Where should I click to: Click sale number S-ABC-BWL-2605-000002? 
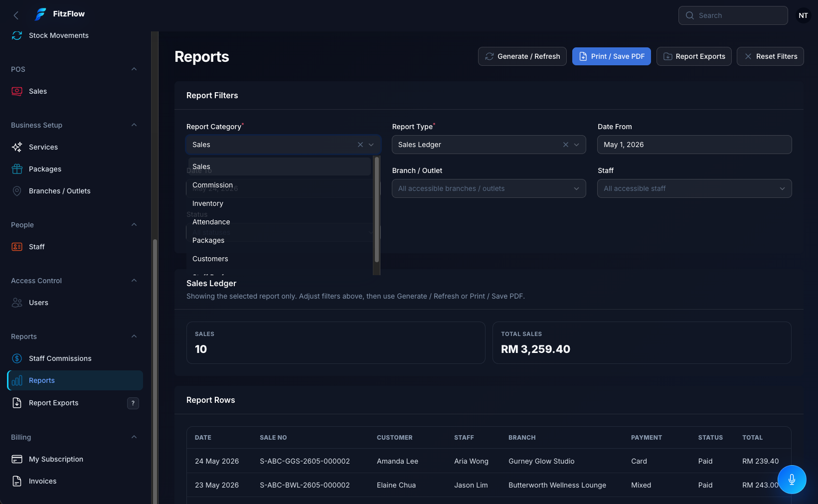305,485
